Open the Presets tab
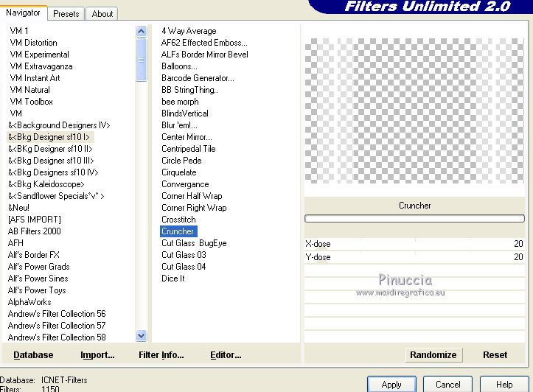Screen dimensions: 533x392 click(66, 14)
